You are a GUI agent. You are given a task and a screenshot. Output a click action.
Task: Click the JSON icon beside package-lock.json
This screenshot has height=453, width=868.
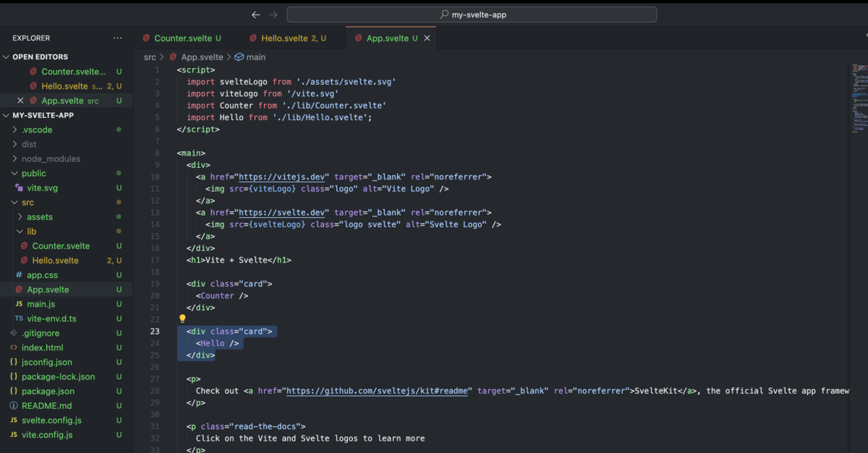[14, 376]
